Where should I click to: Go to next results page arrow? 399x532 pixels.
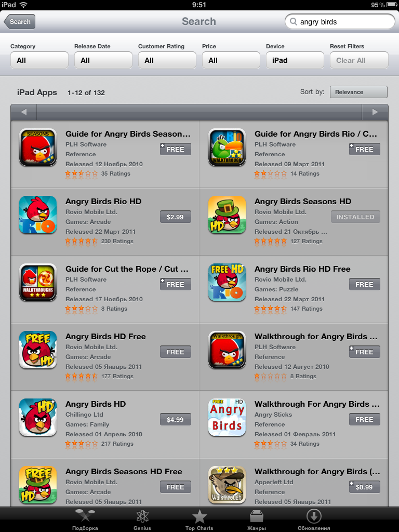pyautogui.click(x=375, y=112)
